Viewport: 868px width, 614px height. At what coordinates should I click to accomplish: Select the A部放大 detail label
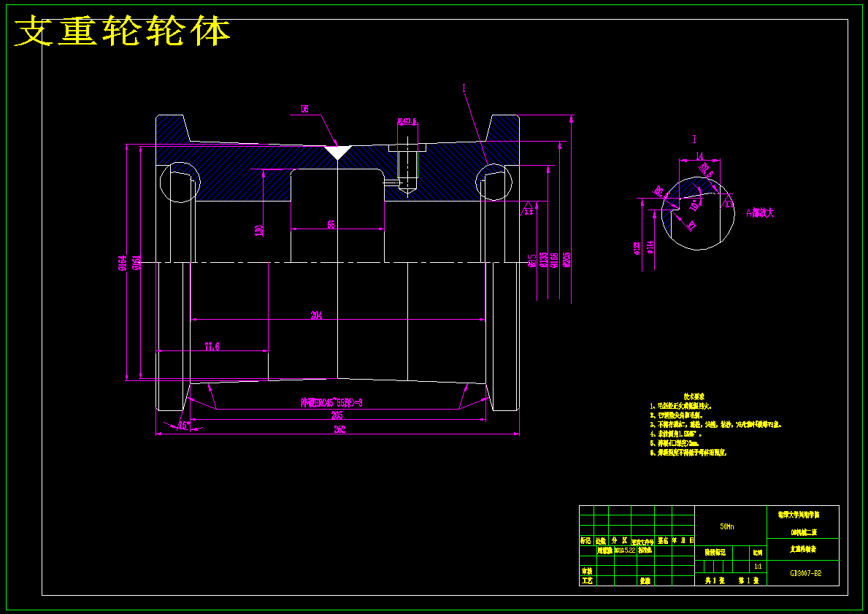tap(759, 212)
